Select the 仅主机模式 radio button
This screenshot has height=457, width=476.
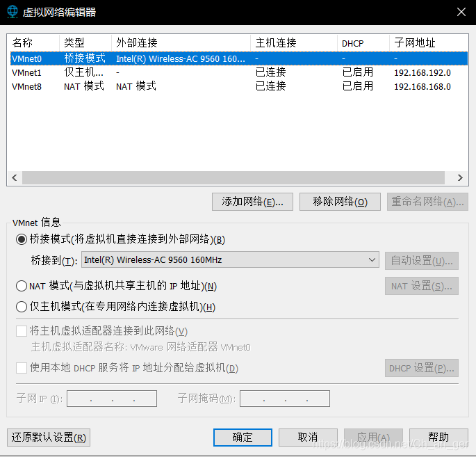[22, 307]
